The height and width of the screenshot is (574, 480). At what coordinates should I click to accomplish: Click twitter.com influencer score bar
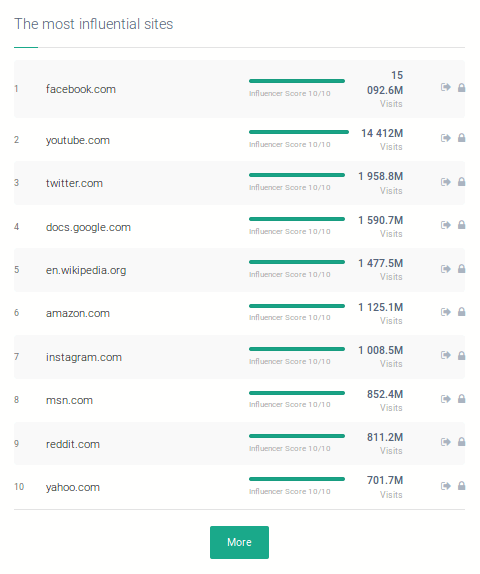(x=297, y=175)
